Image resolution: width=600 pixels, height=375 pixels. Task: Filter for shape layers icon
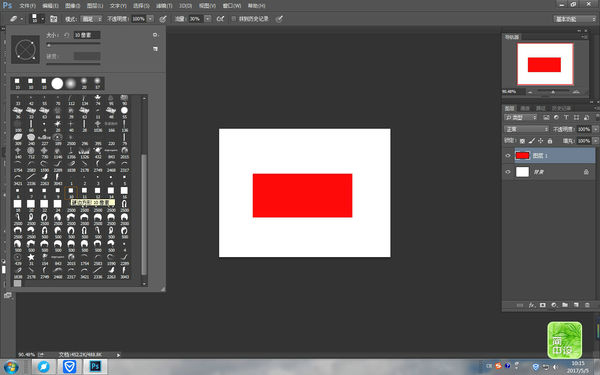pyautogui.click(x=576, y=117)
